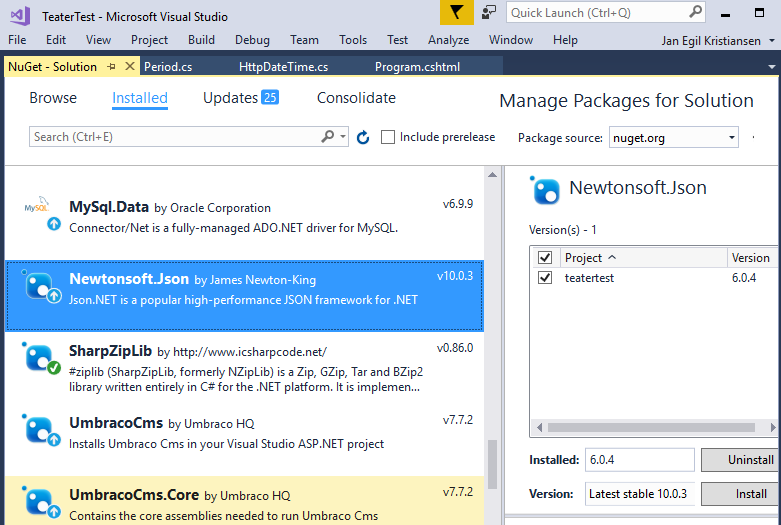Select the SharpZipLib package row
Screen dimensions: 781x525
244,368
